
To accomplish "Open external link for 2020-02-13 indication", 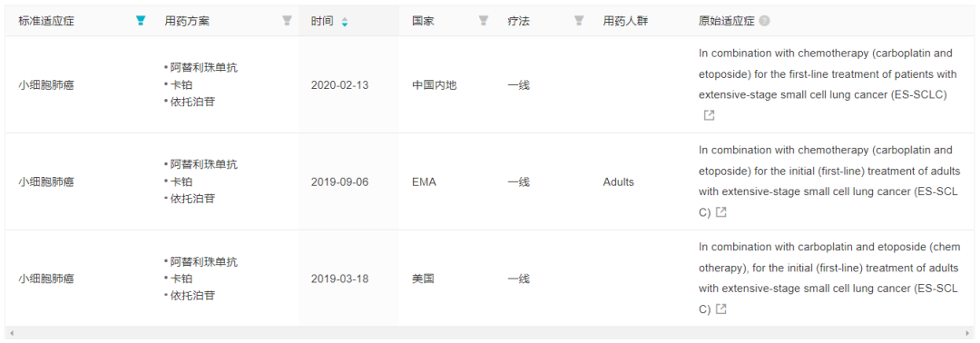I will click(709, 115).
